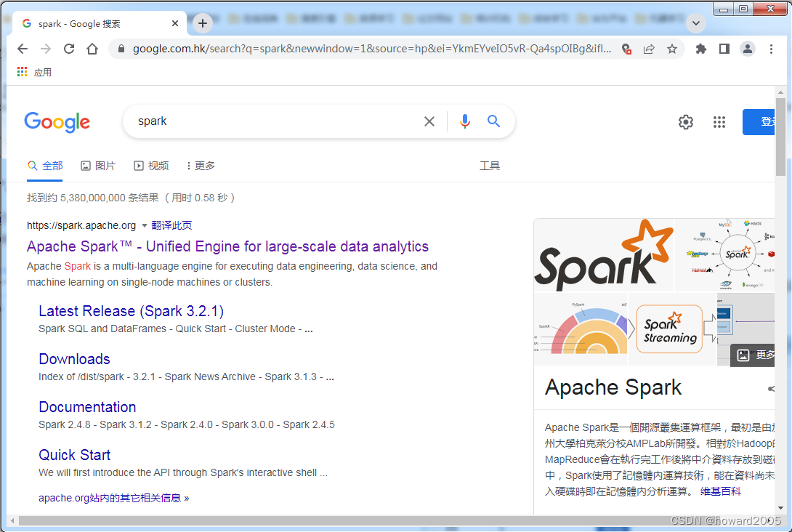Switch to the 图片 images tab
Viewport: 792px width, 532px height.
[x=98, y=166]
